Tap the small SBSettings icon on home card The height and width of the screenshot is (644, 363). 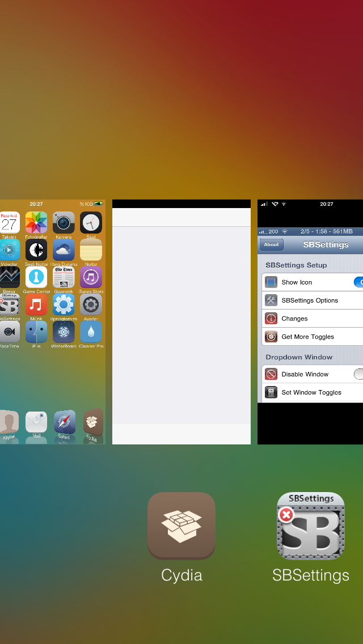click(9, 304)
